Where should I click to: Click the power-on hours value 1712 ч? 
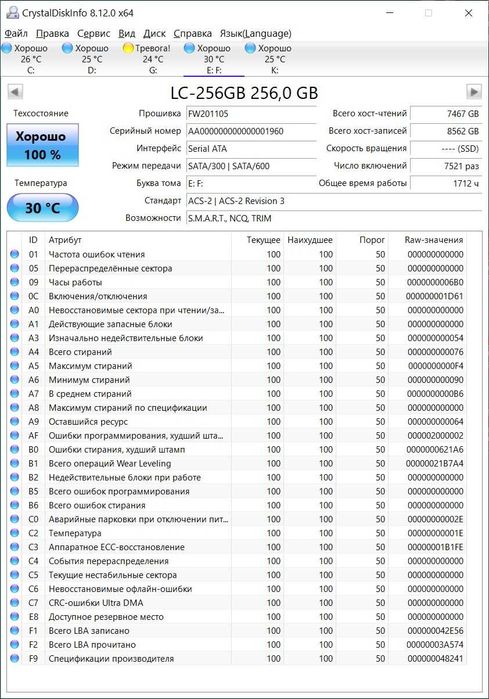(x=446, y=183)
